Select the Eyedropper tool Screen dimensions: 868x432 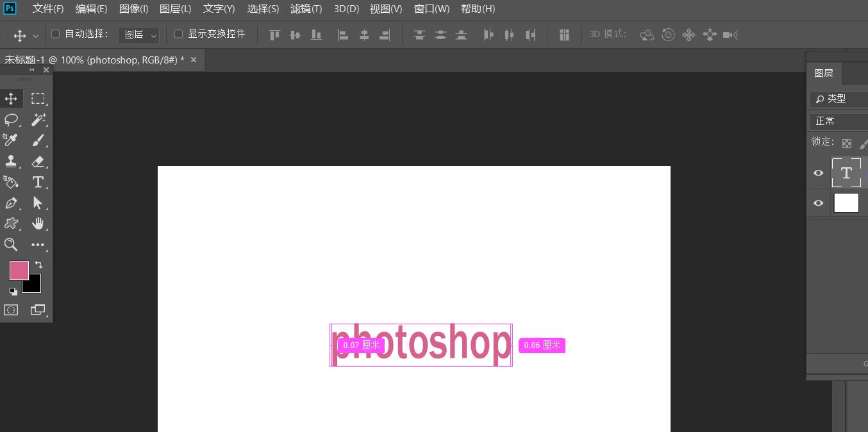tap(11, 140)
